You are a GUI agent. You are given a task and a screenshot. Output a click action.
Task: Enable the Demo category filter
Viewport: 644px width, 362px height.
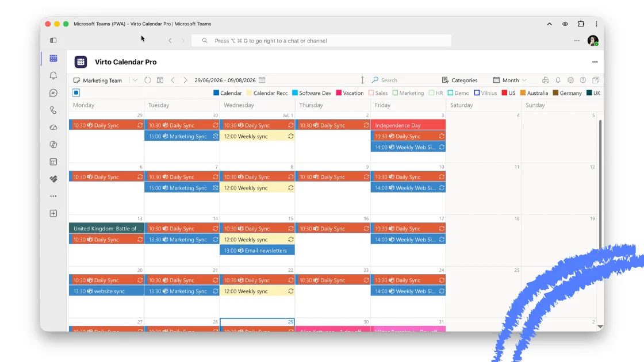click(458, 93)
